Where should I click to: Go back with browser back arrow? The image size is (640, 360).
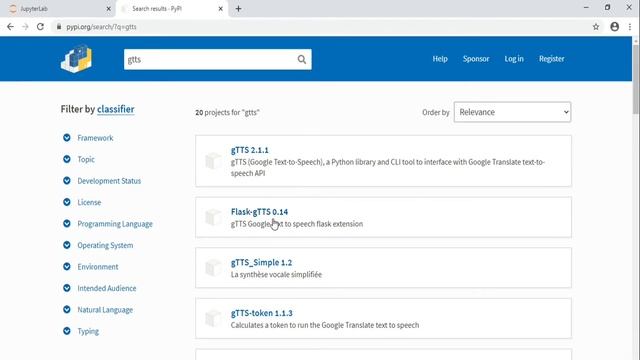[x=10, y=27]
